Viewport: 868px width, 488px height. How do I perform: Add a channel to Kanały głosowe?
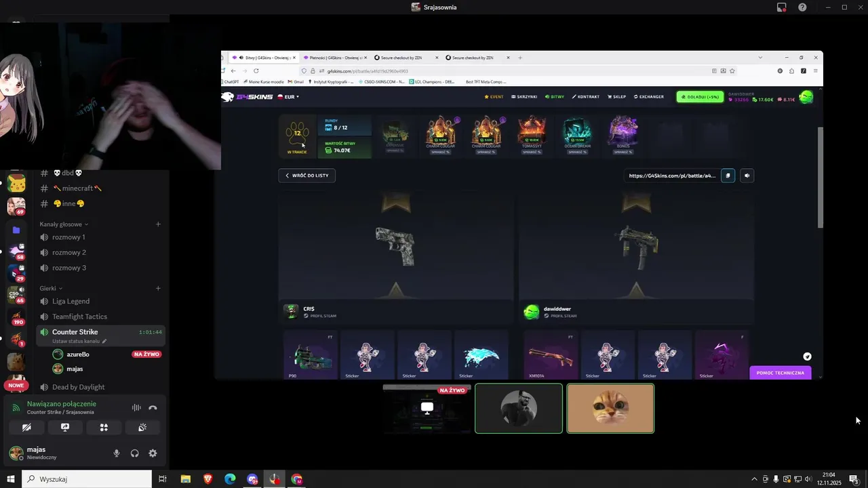coord(158,224)
